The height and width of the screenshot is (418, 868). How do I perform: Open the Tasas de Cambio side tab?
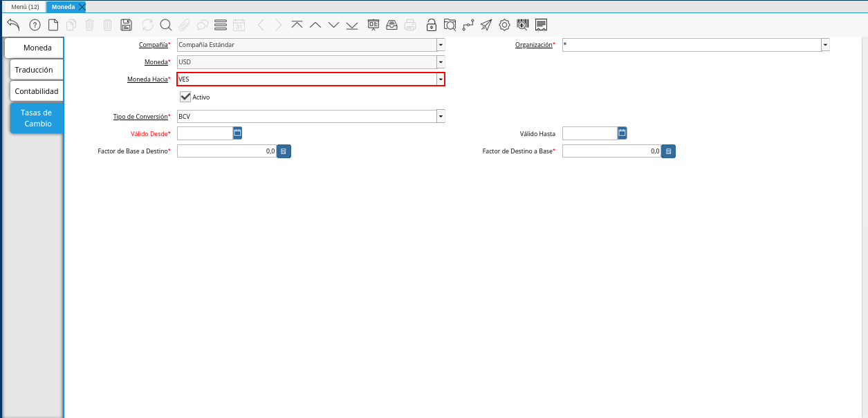click(x=37, y=118)
